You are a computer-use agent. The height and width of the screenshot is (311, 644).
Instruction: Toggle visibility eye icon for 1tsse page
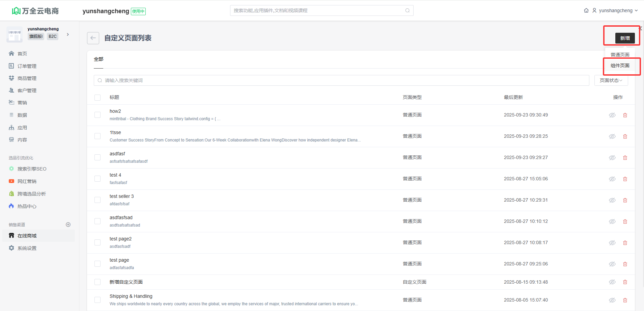click(612, 136)
